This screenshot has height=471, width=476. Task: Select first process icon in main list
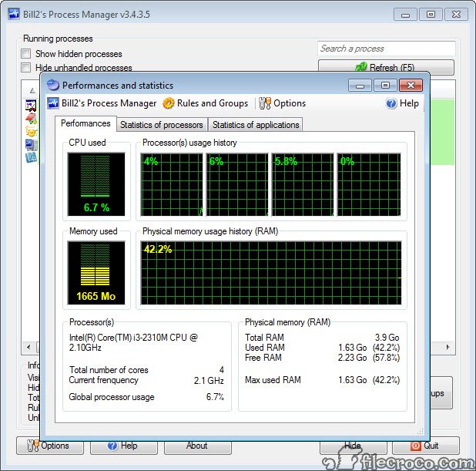click(31, 105)
